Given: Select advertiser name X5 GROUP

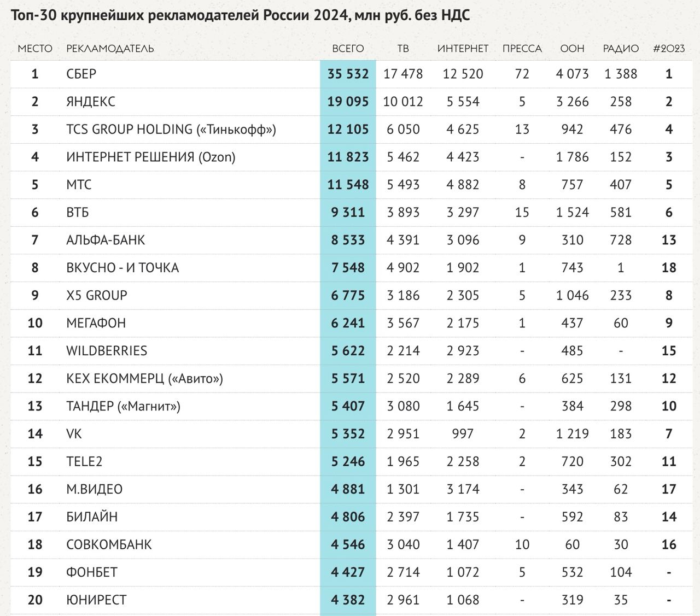Looking at the screenshot, I should coord(97,296).
